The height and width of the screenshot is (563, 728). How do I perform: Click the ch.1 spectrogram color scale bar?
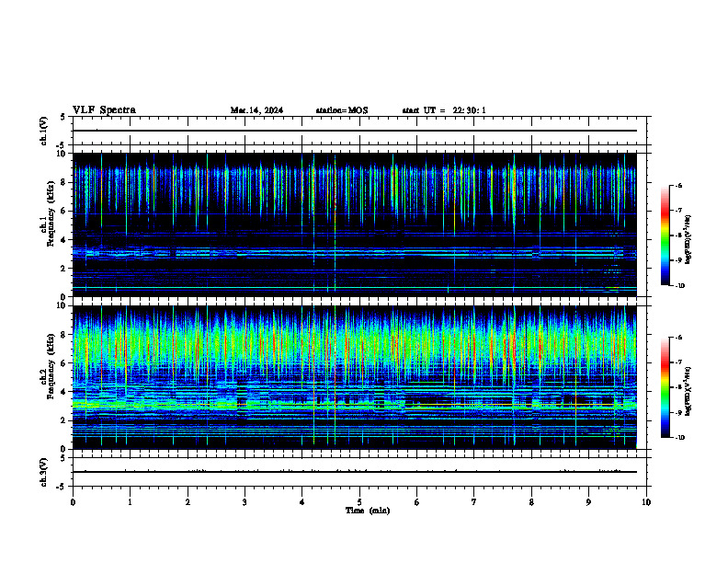665,236
